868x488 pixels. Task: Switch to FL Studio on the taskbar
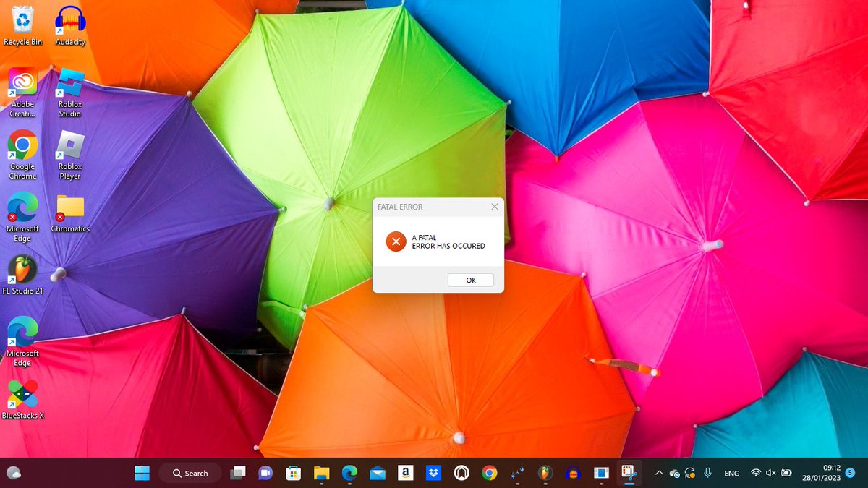(x=545, y=473)
